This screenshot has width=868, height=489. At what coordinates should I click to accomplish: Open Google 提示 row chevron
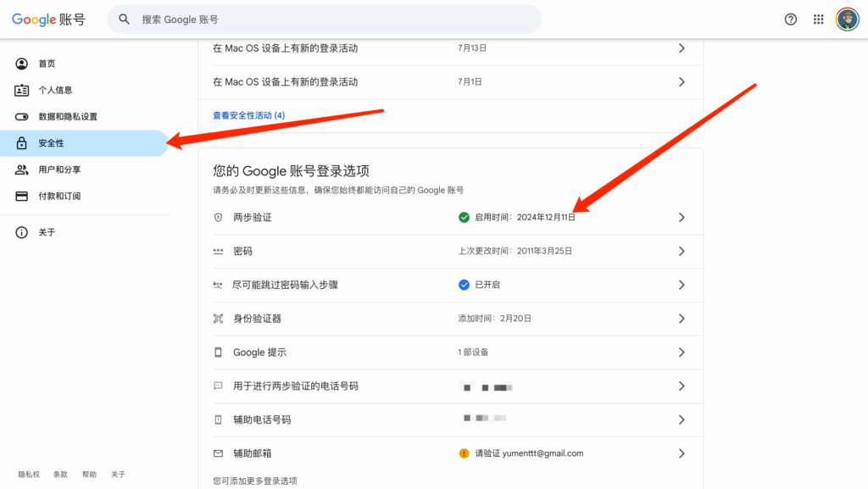[682, 353]
